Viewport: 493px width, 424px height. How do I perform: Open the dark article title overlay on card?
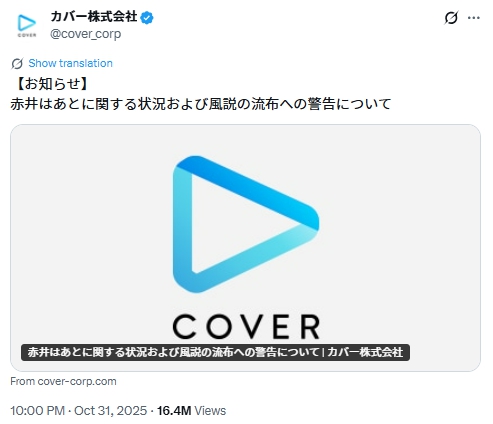tap(215, 352)
